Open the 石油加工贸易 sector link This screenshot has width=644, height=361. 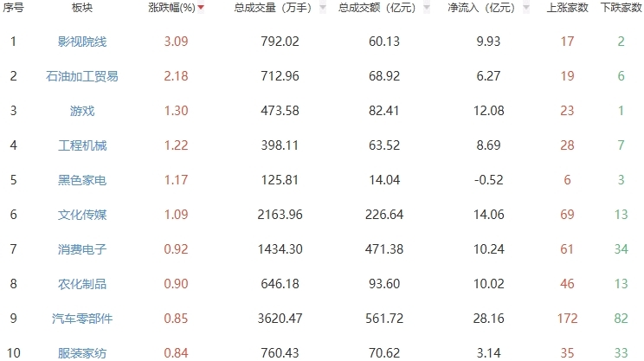coord(82,76)
